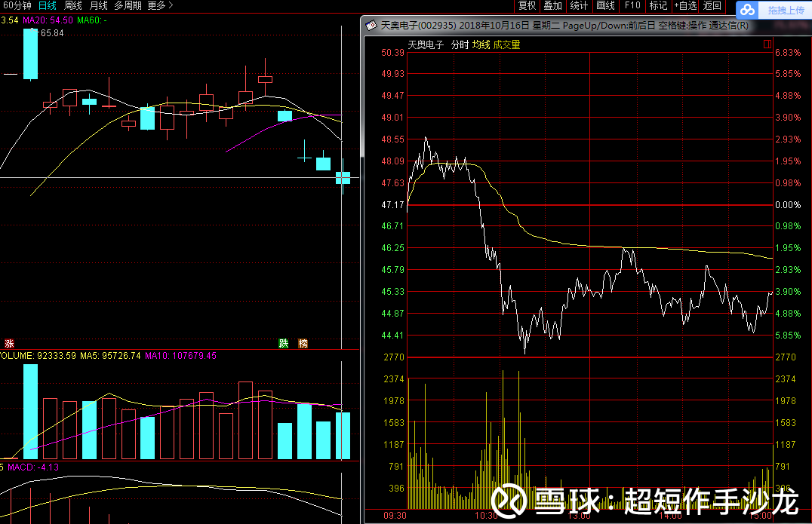This screenshot has height=524, width=812.
Task: Click the 6.83% percentage label
Action: (788, 53)
